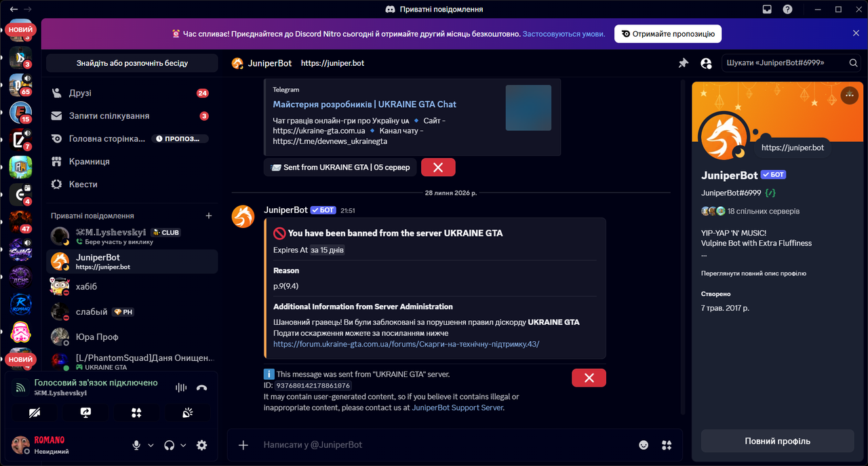Click the Повний профіль button
Screen dimensions: 868x466
tap(777, 441)
